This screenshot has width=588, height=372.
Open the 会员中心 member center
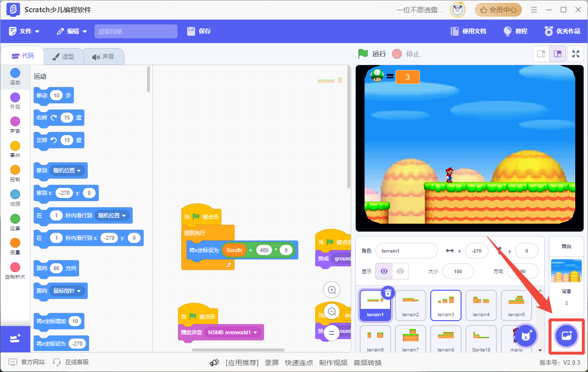click(x=498, y=10)
